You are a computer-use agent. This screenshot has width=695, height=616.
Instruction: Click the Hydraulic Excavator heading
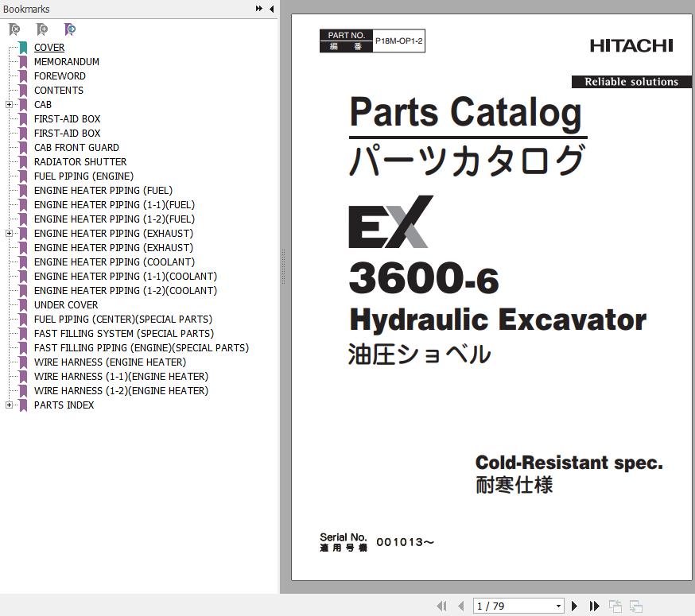pyautogui.click(x=498, y=320)
